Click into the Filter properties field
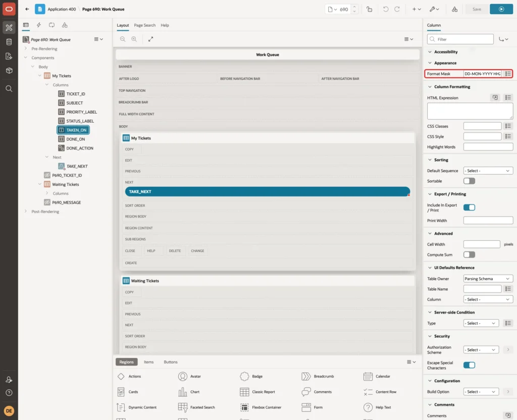The height and width of the screenshot is (420, 517). coord(460,39)
